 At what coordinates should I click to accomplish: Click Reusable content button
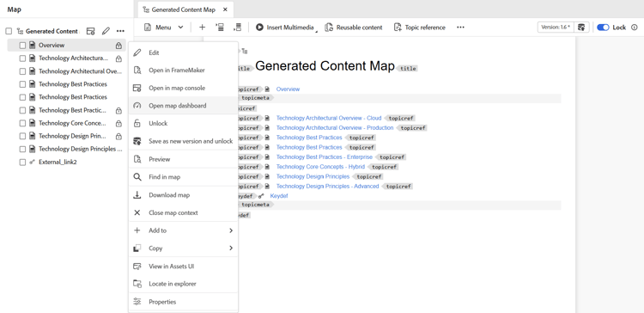point(354,28)
